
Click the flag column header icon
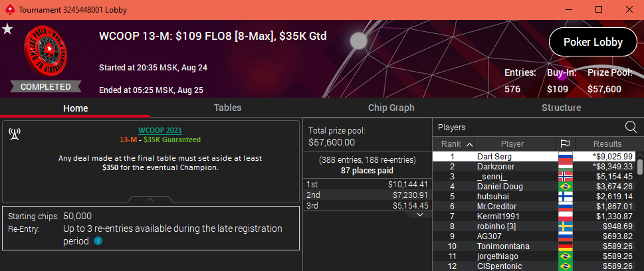pyautogui.click(x=565, y=143)
